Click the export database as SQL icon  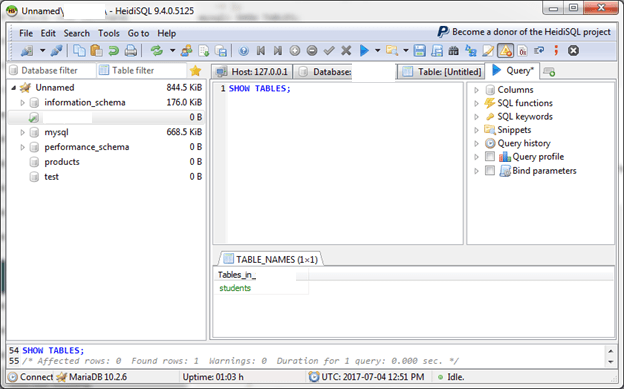tap(221, 51)
